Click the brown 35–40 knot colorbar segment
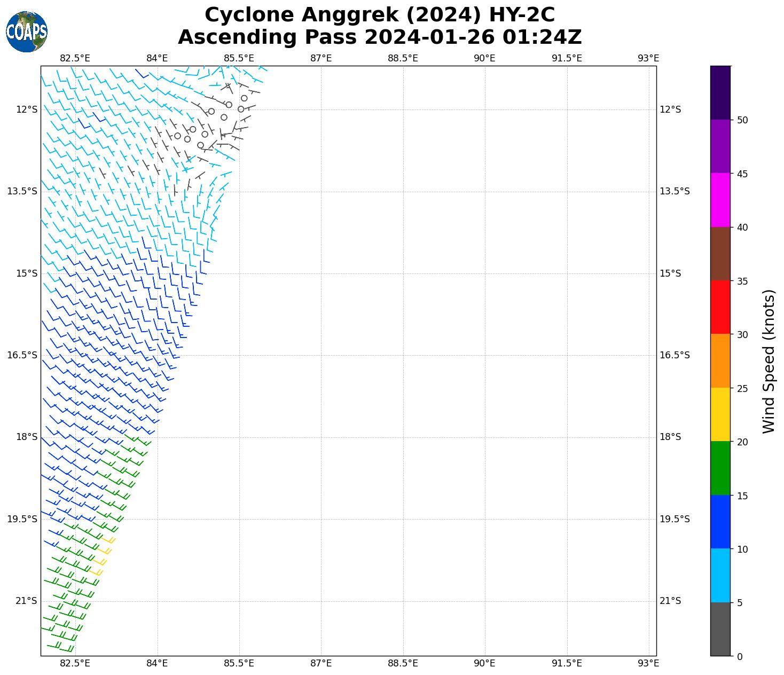 720,254
